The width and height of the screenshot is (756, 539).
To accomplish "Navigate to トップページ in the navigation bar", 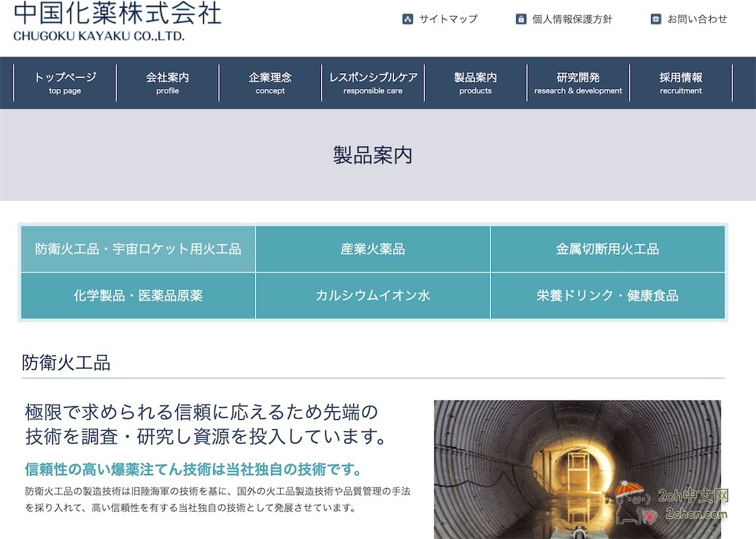I will point(63,83).
